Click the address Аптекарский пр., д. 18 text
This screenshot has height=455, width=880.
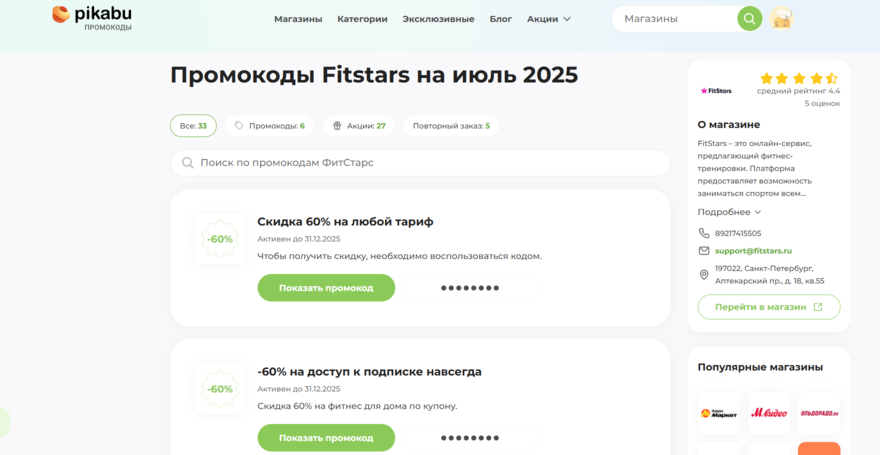pyautogui.click(x=769, y=281)
